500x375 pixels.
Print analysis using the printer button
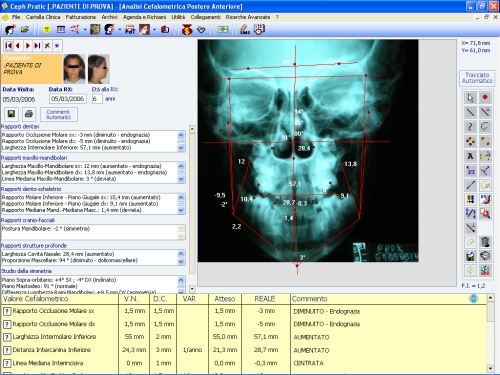[x=29, y=114]
